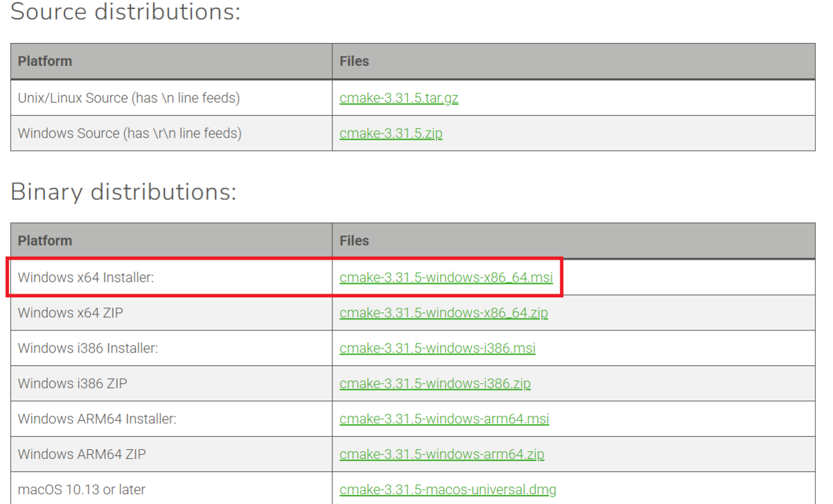Download cmake-3.31.5-windows-x86_64.zip file
Image resolution: width=833 pixels, height=504 pixels.
pos(444,313)
